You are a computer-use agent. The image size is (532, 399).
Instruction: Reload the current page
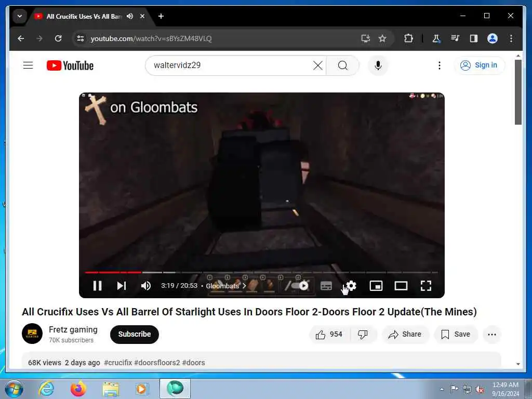(58, 38)
